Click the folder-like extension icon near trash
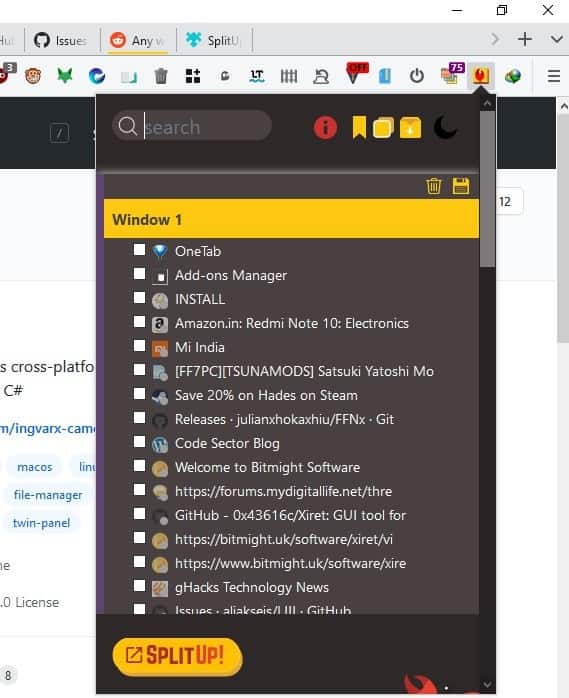Image resolution: width=569 pixels, height=698 pixels. pyautogui.click(x=129, y=77)
